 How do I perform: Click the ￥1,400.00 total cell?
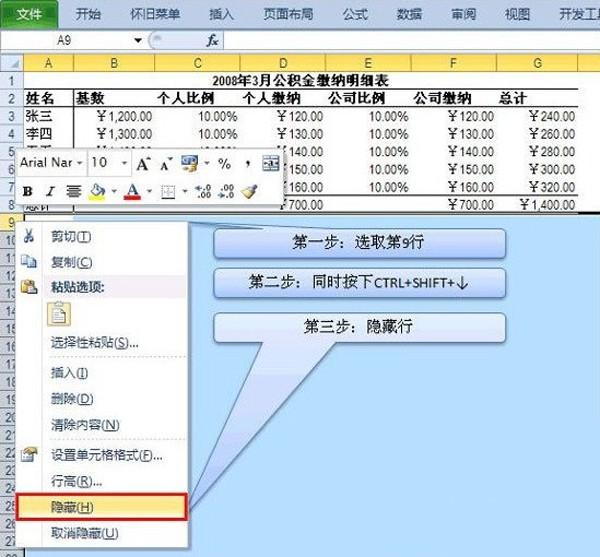[x=537, y=205]
